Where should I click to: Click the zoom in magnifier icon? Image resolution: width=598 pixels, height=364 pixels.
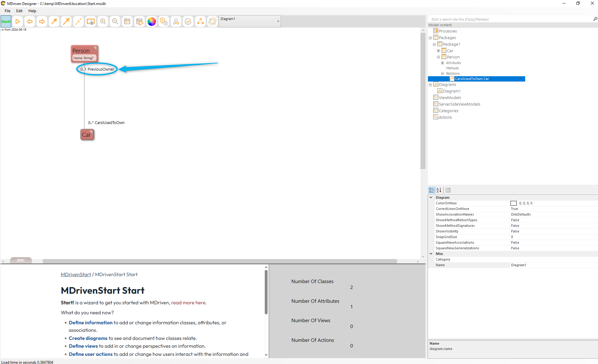(103, 22)
